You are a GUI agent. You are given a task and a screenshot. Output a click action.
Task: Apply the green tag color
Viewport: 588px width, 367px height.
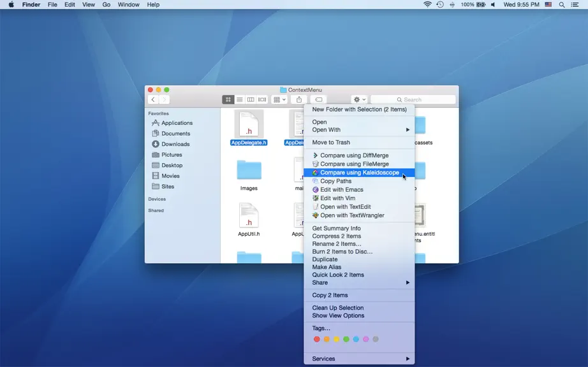346,340
